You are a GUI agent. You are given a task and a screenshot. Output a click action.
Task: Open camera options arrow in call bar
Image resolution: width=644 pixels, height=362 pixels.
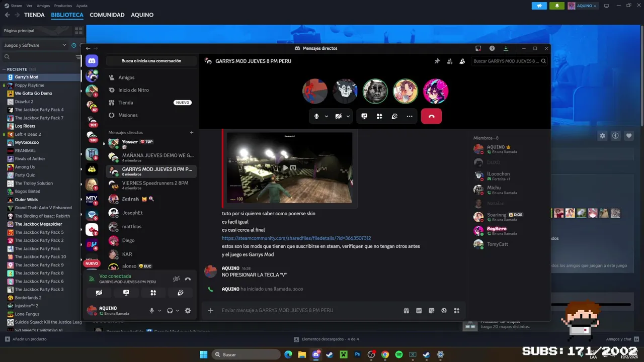(x=348, y=116)
